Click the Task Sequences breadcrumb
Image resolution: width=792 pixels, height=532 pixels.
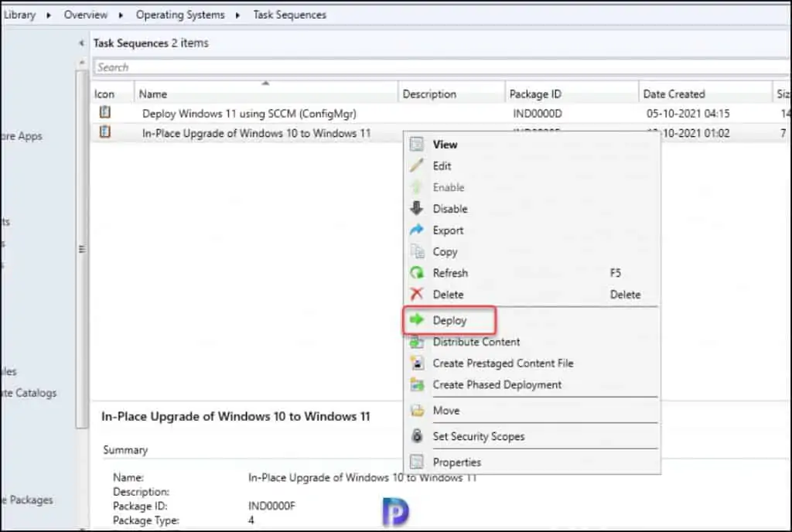click(x=289, y=15)
